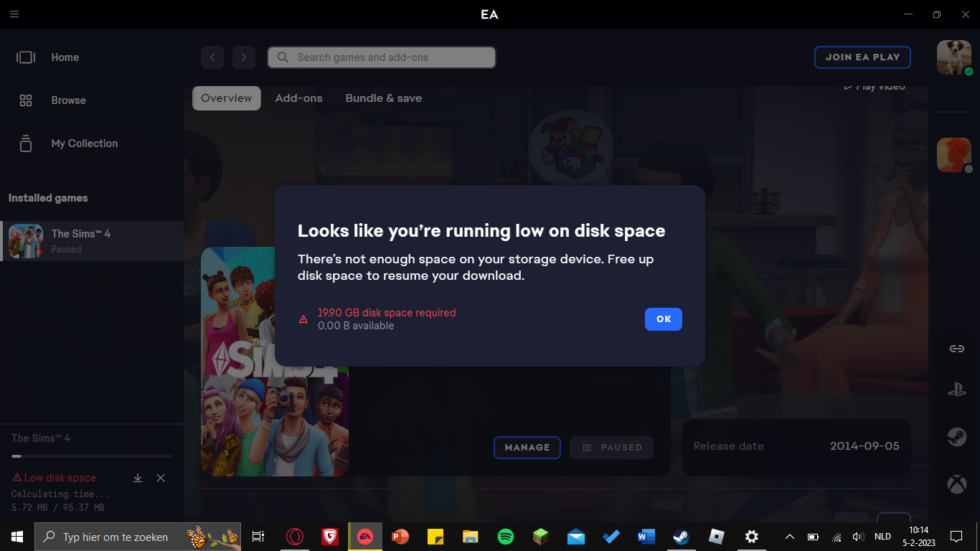The width and height of the screenshot is (980, 551).
Task: Click the EA app taskbar icon
Action: click(365, 537)
